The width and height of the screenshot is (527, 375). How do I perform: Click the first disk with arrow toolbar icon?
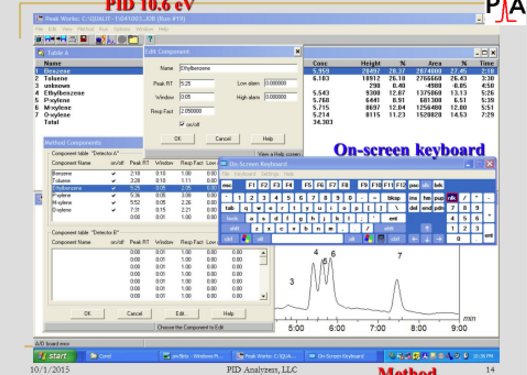[50, 39]
